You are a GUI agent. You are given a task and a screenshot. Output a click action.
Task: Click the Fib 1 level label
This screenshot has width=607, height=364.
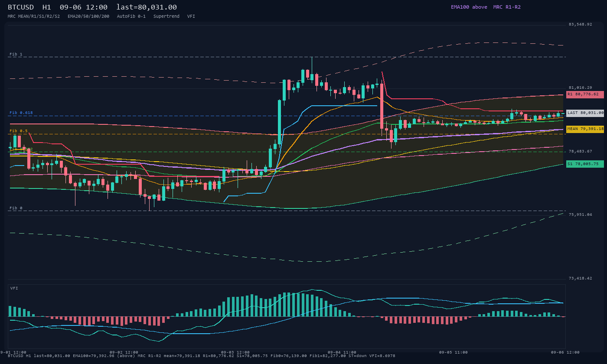(x=16, y=54)
